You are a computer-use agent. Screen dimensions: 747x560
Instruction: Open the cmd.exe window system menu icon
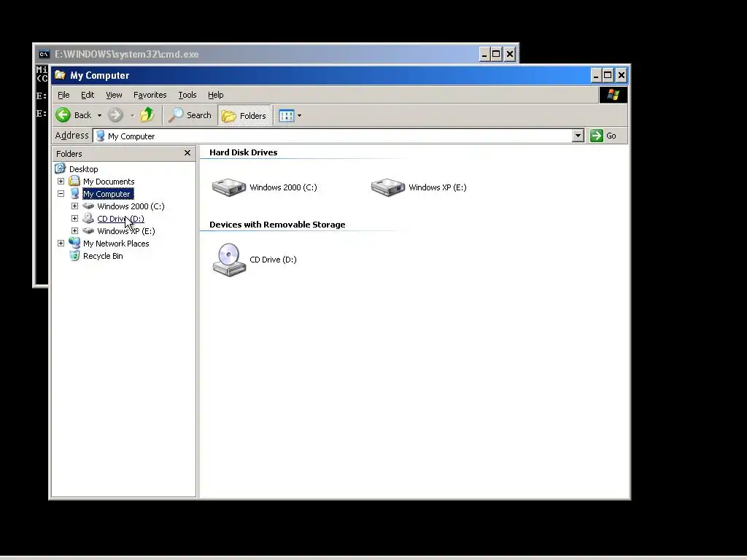pyautogui.click(x=44, y=54)
